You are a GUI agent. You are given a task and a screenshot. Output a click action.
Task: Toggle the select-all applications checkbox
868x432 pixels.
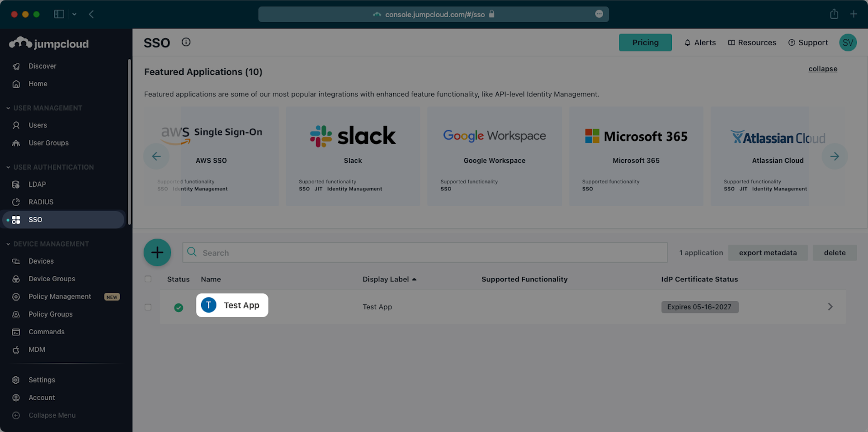click(x=148, y=279)
